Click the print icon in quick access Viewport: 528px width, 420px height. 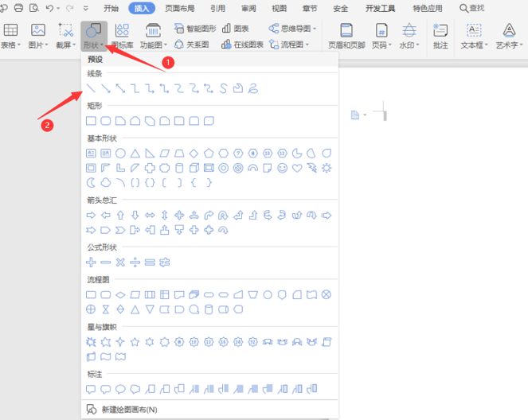pos(18,8)
